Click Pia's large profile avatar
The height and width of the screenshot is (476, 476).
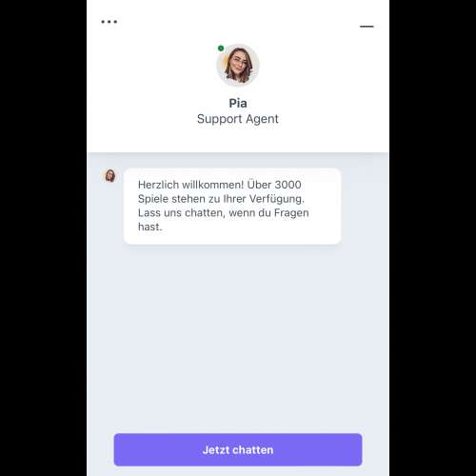coord(238,65)
